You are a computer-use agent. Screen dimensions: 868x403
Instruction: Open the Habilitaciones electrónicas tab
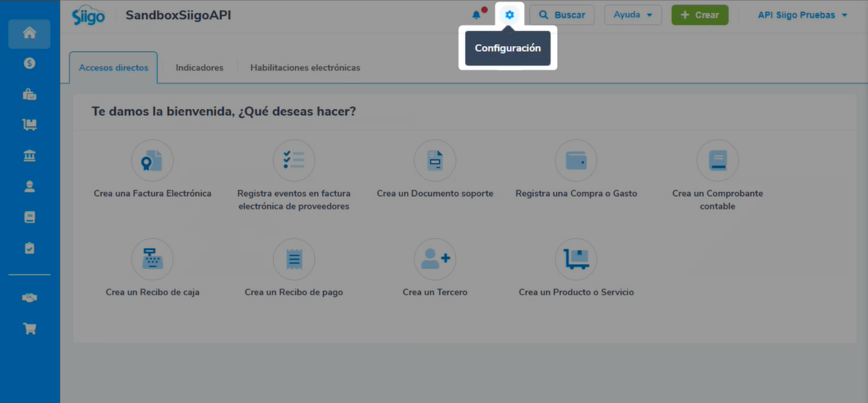click(x=305, y=67)
